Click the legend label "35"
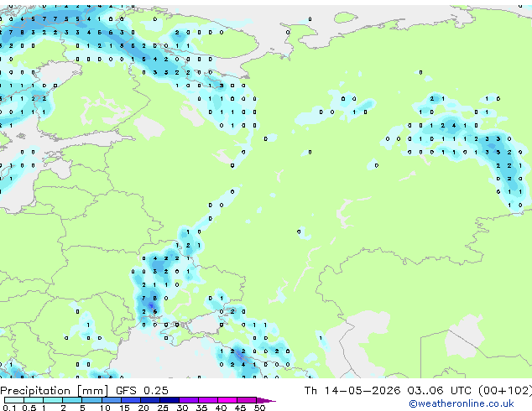The height and width of the screenshot is (411, 532). [x=201, y=408]
